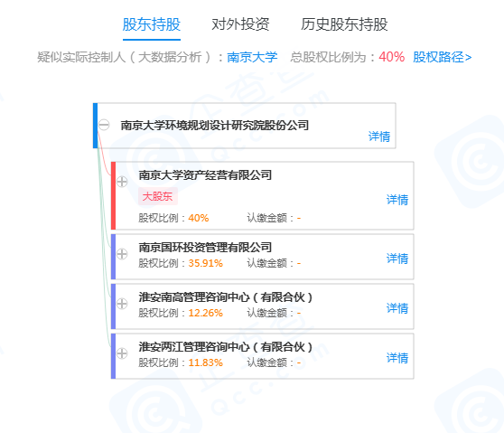Open 详情 for 南京大学资产经营有限公司
This screenshot has height=433, width=504.
tap(397, 200)
